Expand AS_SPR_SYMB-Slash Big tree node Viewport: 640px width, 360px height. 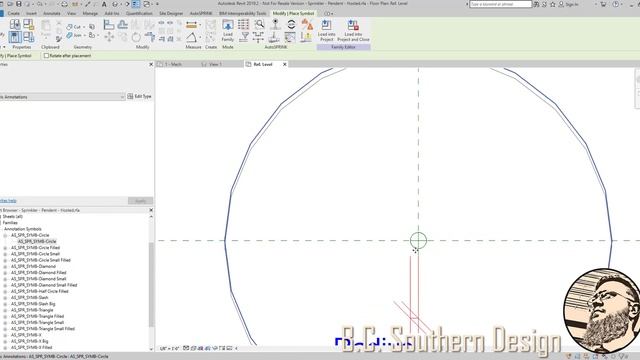coord(5,304)
